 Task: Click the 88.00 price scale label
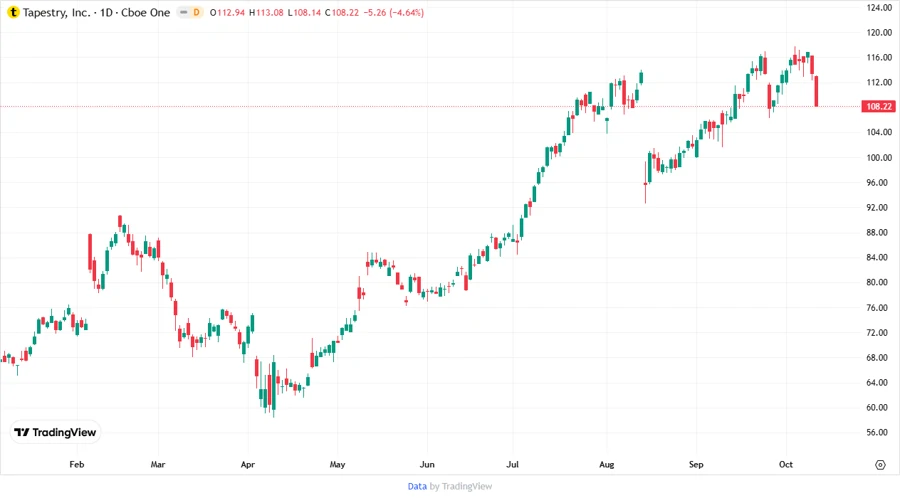pyautogui.click(x=878, y=232)
